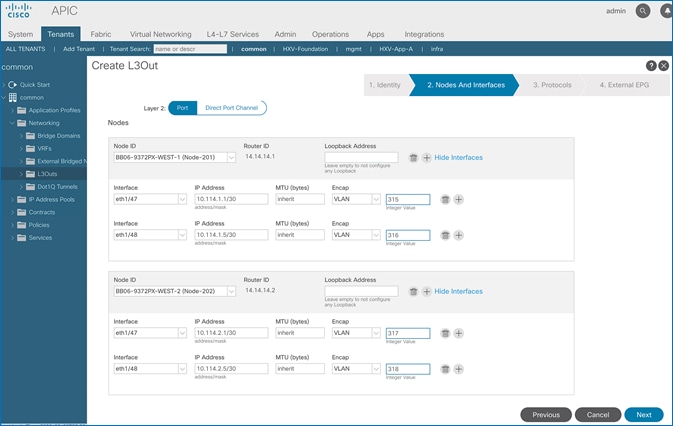This screenshot has width=673, height=426.
Task: Remove the 10.114.2.5/30 interface row
Action: pos(445,369)
